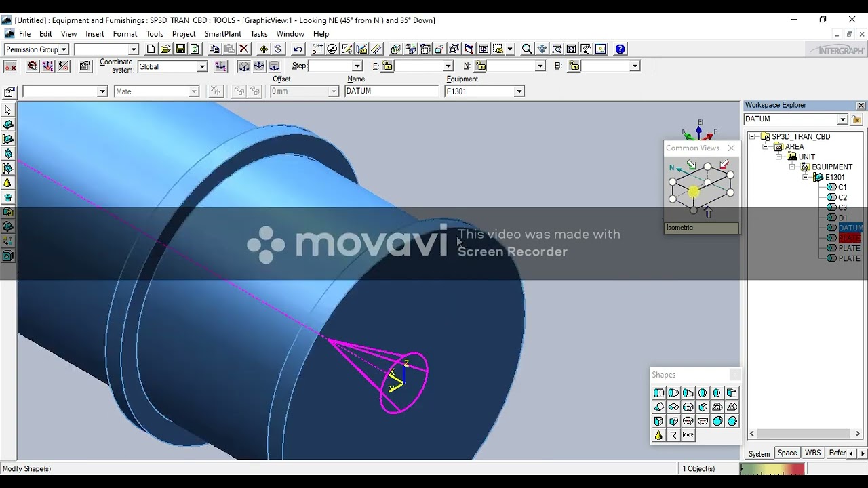Image resolution: width=868 pixels, height=488 pixels.
Task: Pick the first cylinder shape in Shapes palette
Action: tap(658, 393)
